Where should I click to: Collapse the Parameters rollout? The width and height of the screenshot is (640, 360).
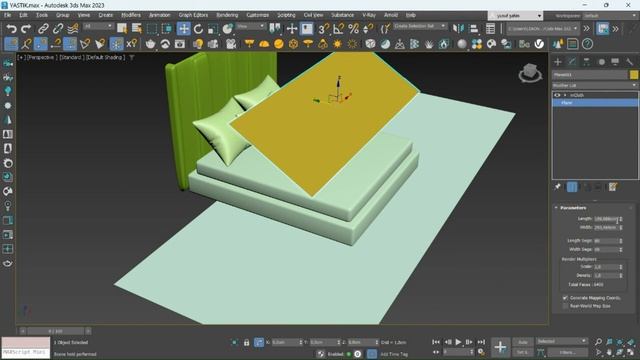point(556,208)
